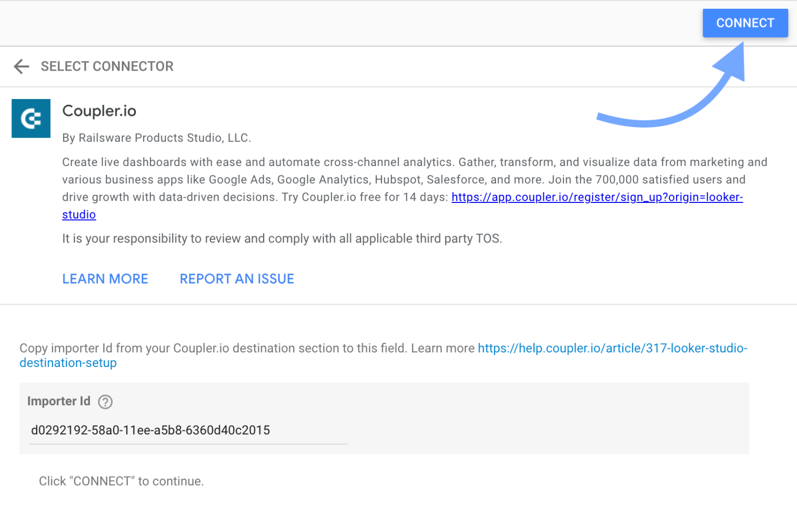Click the Coupler.io title text
The width and height of the screenshot is (797, 532).
[99, 111]
